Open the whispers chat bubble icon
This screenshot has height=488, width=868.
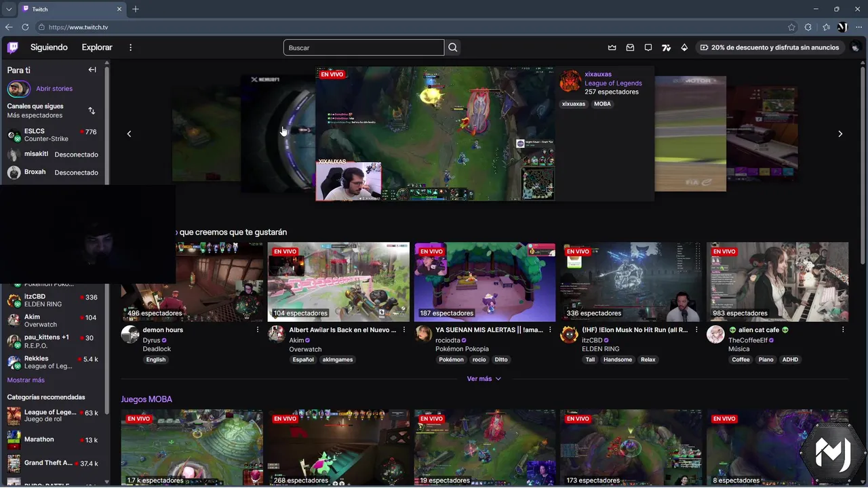[x=648, y=47]
